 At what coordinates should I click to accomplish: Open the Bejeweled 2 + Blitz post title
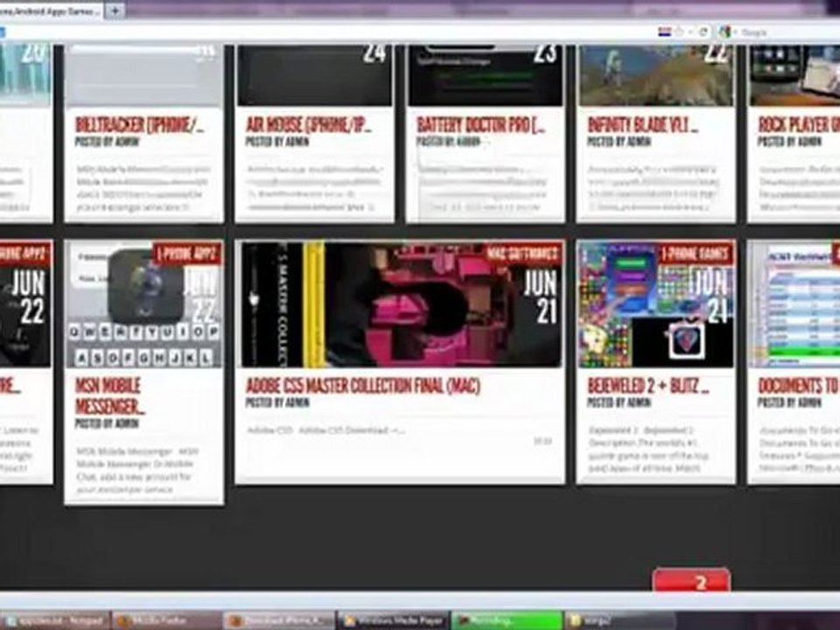pos(648,386)
